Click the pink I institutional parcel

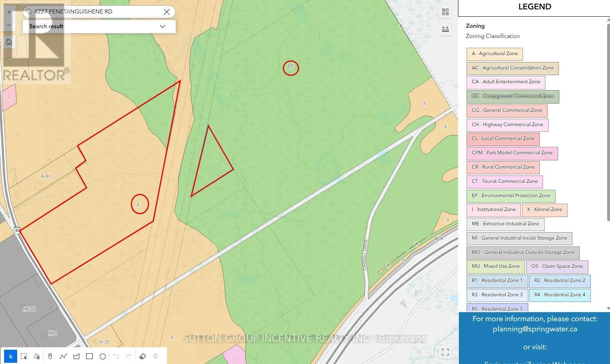click(x=9, y=98)
